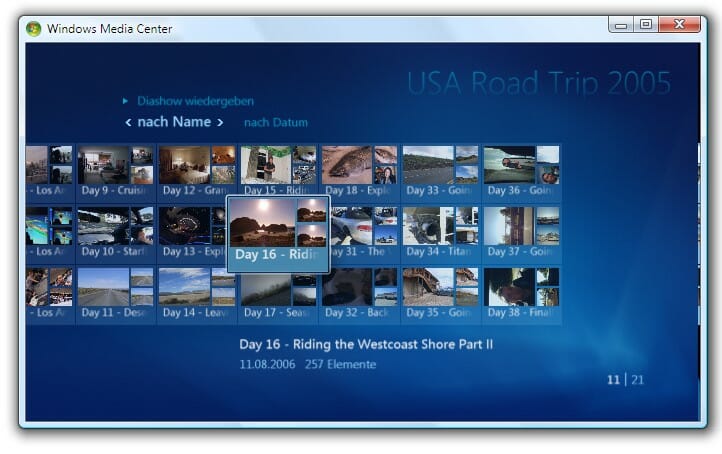Open Day 18 - Exploring folder thumbnail
The height and width of the screenshot is (454, 722).
[359, 172]
